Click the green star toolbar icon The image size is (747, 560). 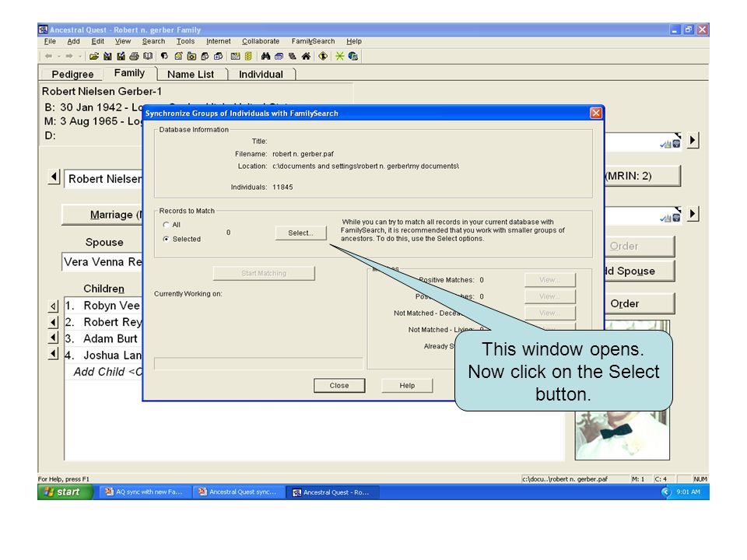point(340,56)
